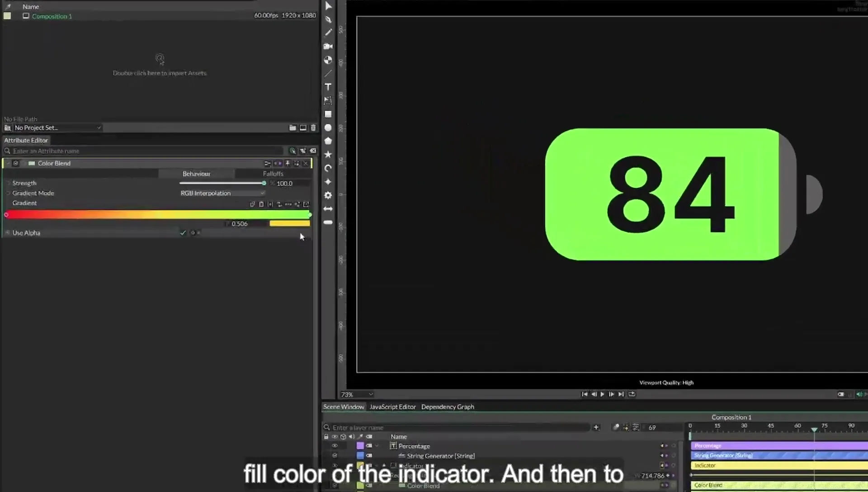Image resolution: width=868 pixels, height=492 pixels.
Task: Switch to the Falloffs tab
Action: (x=273, y=174)
